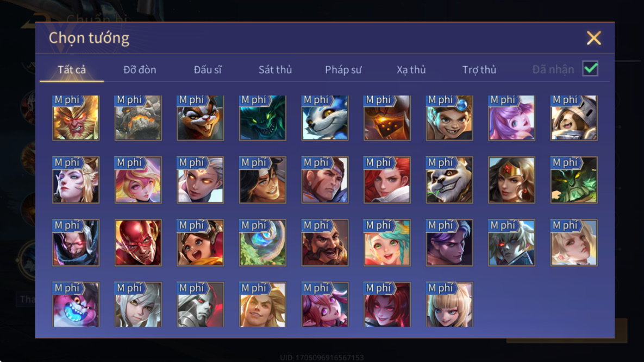The image size is (644, 362).
Task: Select the blue-white fox hero portrait
Action: (x=324, y=118)
